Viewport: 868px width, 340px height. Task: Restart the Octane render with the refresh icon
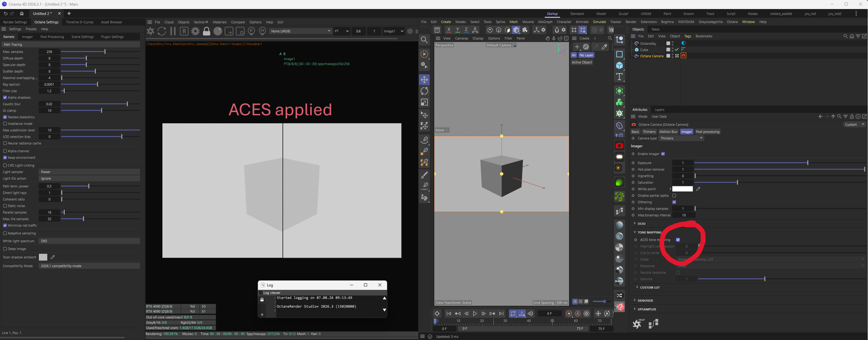pos(162,31)
